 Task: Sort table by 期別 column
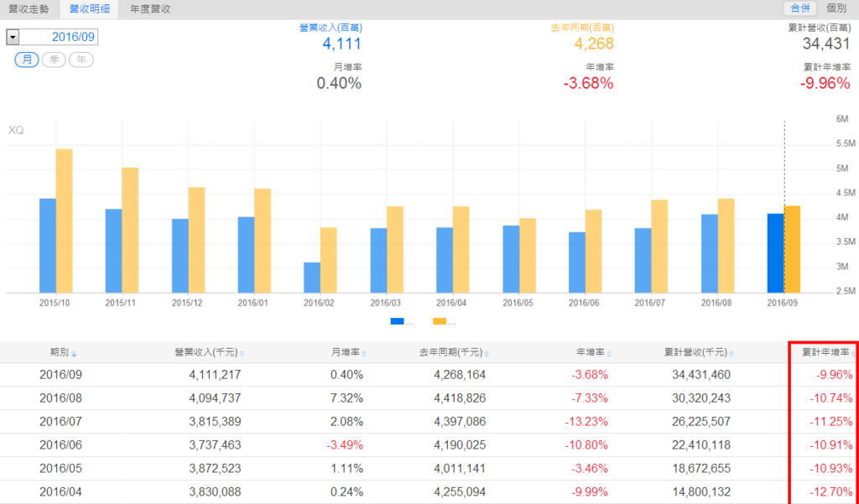point(63,352)
